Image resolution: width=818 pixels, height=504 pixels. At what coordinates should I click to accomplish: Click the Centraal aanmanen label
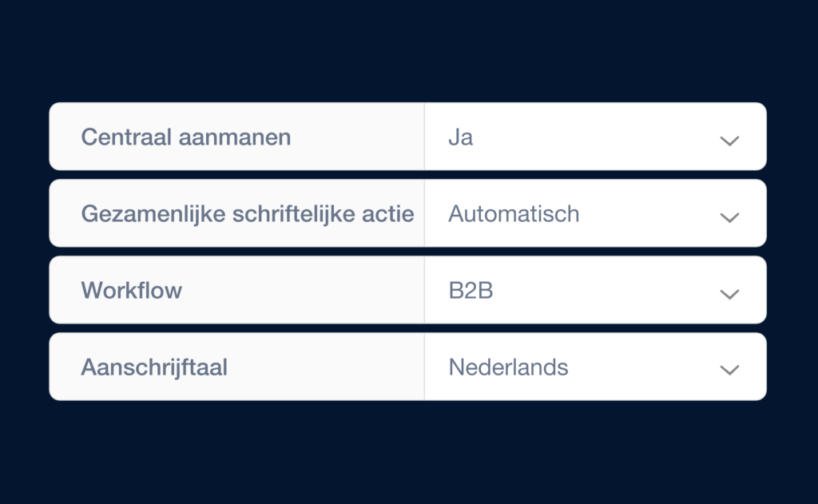point(185,137)
